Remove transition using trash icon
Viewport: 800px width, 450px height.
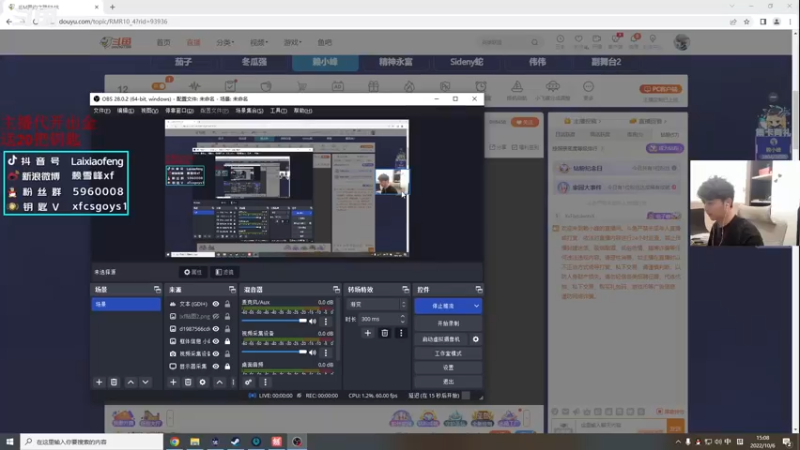(x=385, y=333)
